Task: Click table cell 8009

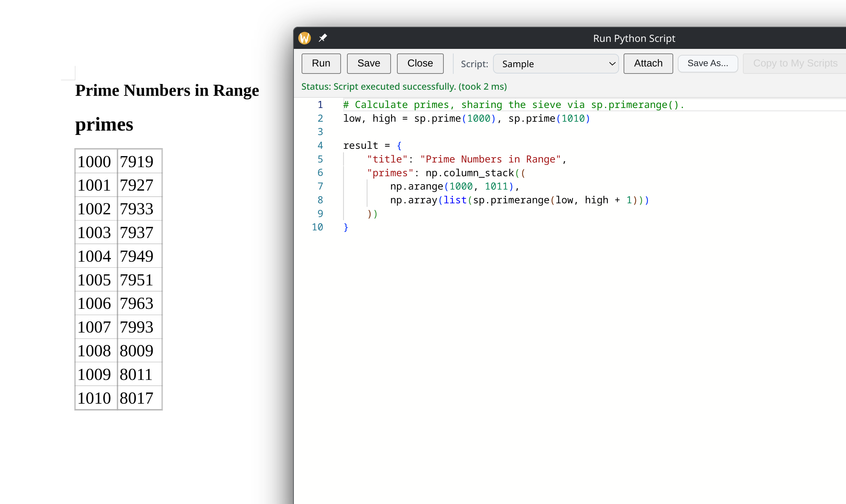Action: [x=140, y=351]
